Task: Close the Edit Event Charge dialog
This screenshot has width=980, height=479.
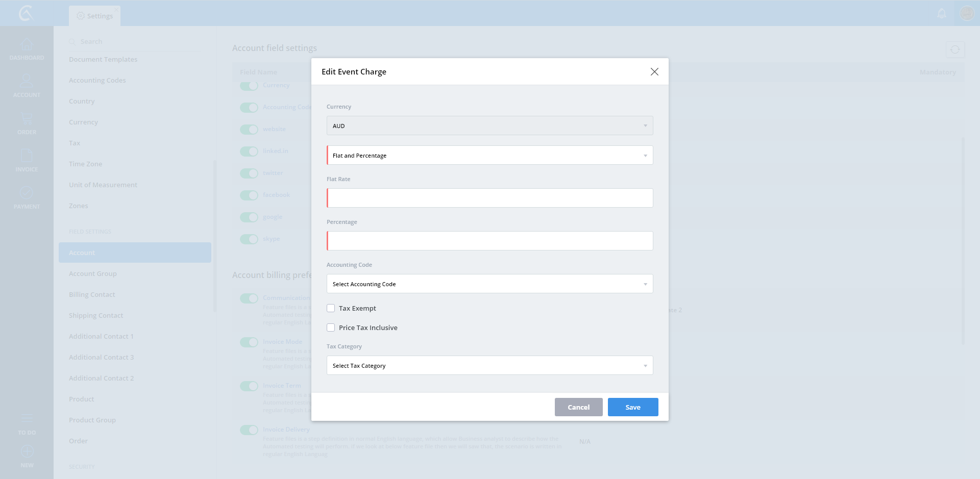Action: click(654, 72)
